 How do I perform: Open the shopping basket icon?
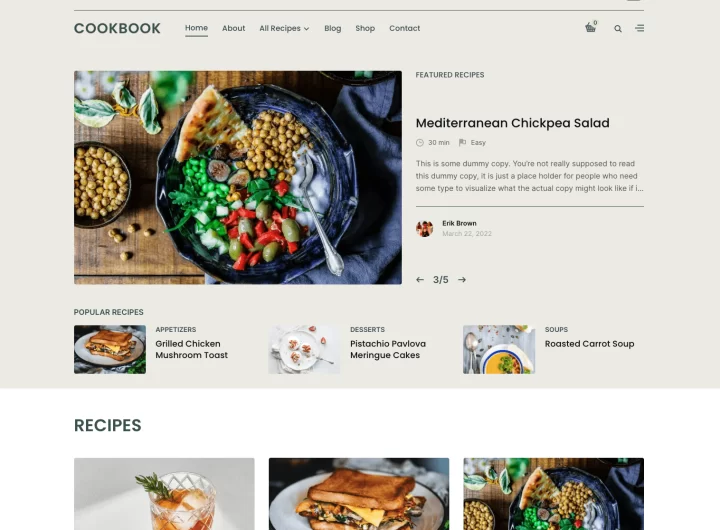(591, 28)
